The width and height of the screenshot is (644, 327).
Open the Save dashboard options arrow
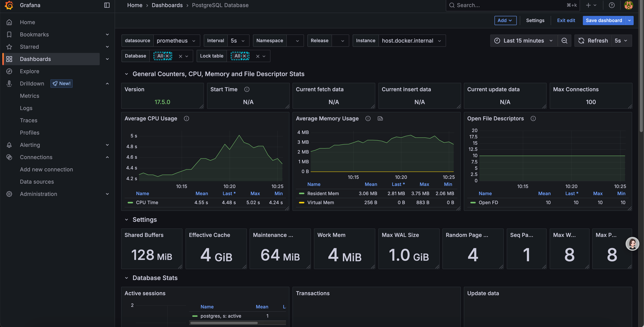point(629,21)
